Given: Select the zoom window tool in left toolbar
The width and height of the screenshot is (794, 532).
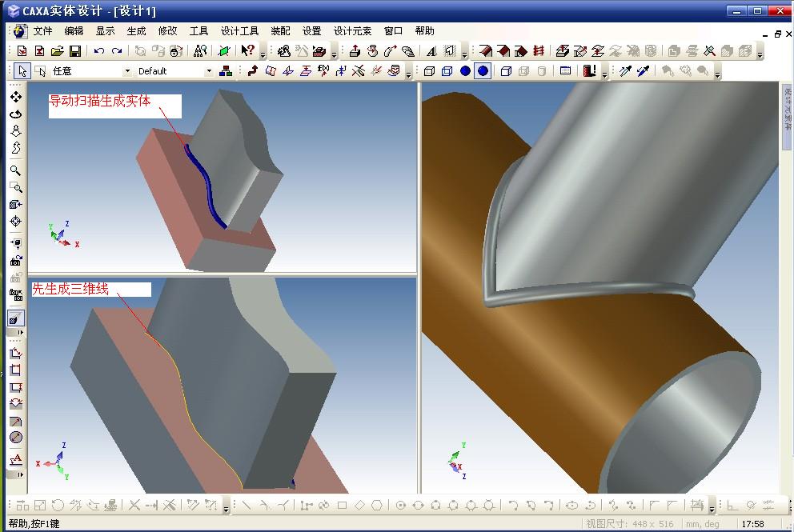Looking at the screenshot, I should (x=16, y=188).
